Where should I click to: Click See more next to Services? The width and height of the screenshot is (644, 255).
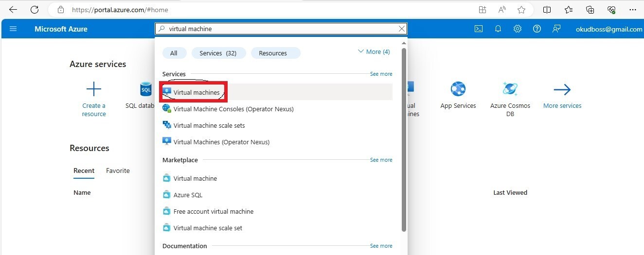[x=381, y=74]
